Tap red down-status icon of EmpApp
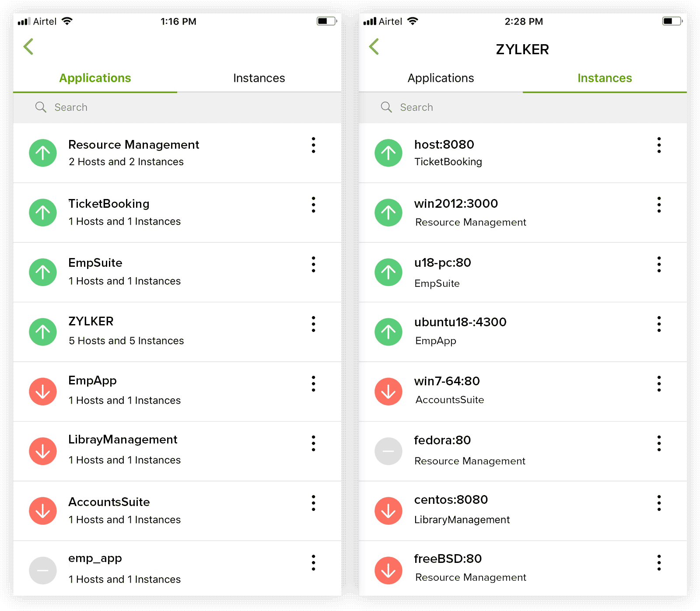 (43, 391)
